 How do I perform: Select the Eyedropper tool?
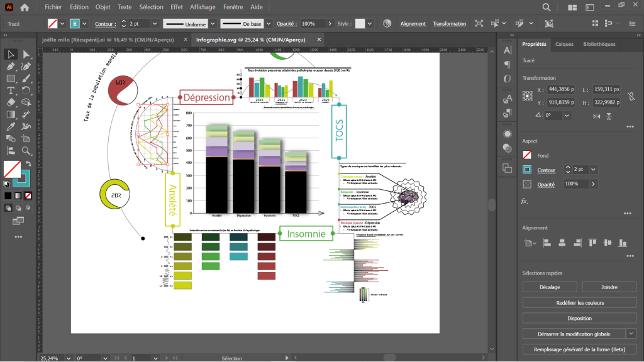tap(11, 126)
